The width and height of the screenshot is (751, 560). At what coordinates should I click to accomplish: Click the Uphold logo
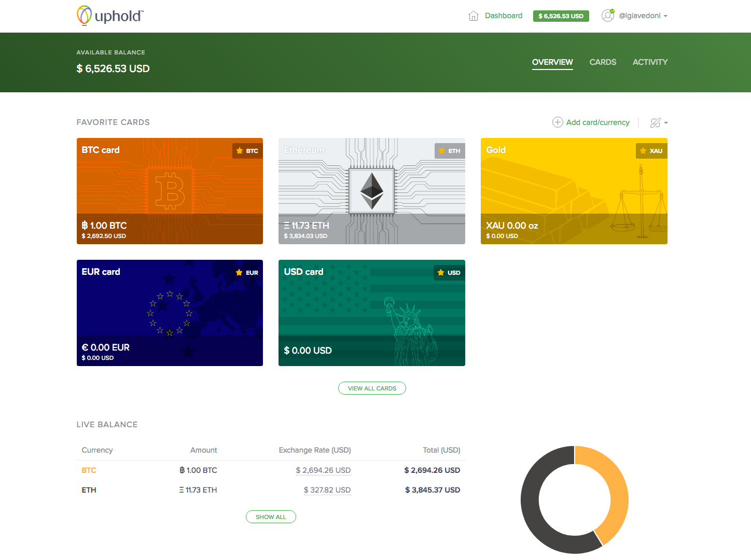[110, 16]
